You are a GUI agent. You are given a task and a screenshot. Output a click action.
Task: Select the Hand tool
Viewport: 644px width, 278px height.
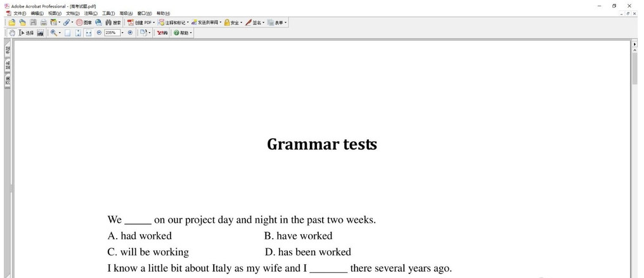(x=12, y=33)
